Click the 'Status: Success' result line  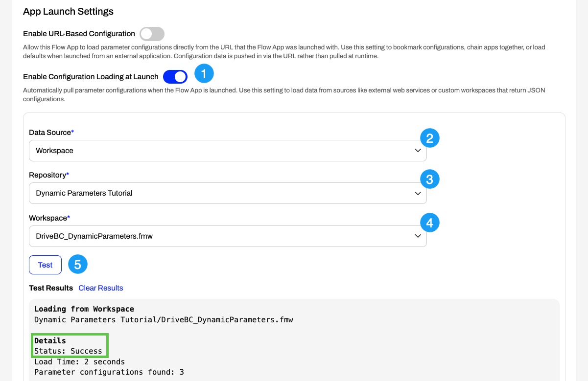coord(68,351)
